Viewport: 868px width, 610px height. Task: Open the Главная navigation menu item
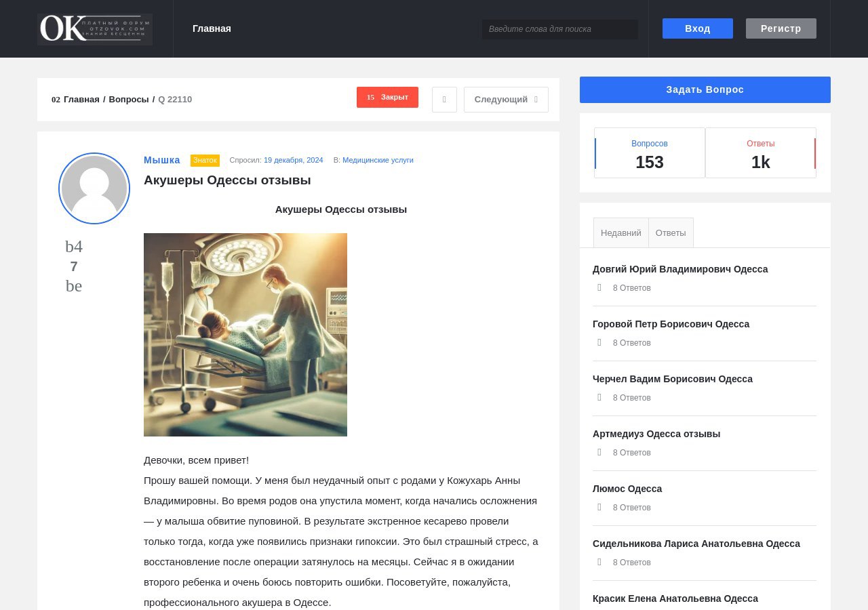point(212,28)
